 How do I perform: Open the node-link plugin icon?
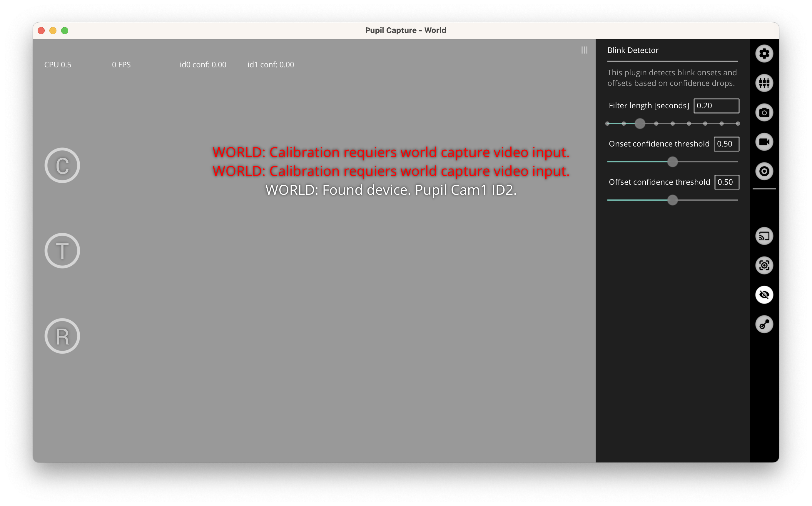(764, 324)
